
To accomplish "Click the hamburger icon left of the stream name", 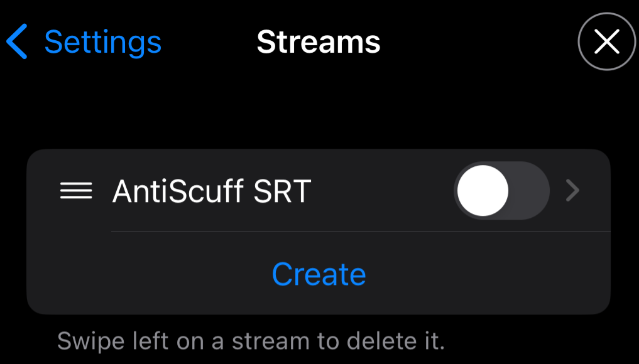I will click(77, 191).
